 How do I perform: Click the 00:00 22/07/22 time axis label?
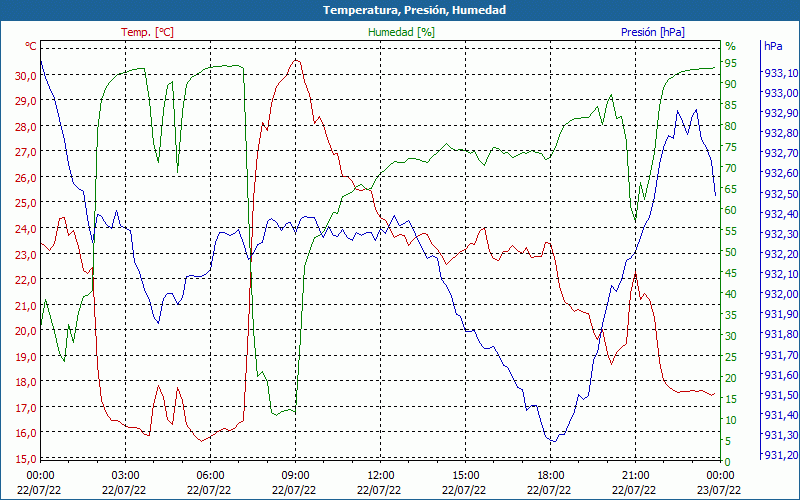pyautogui.click(x=40, y=483)
